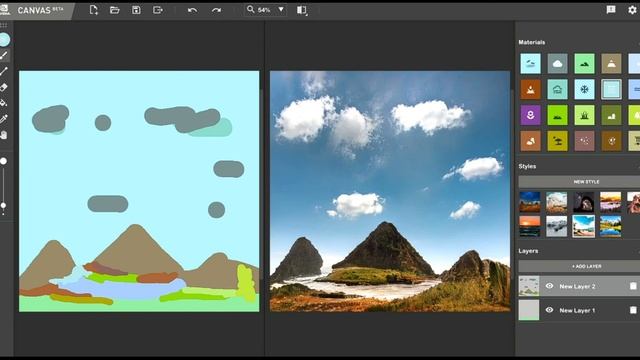Pick the orange-brown peak material
Image resolution: width=640 pixels, height=360 pixels.
pos(530,89)
